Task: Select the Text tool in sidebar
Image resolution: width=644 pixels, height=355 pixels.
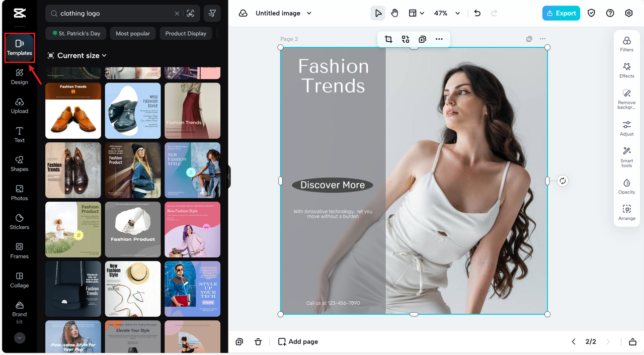Action: pos(20,135)
